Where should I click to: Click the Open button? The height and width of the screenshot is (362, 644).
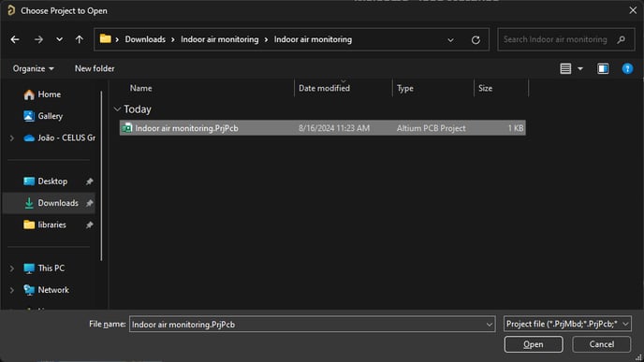point(534,344)
